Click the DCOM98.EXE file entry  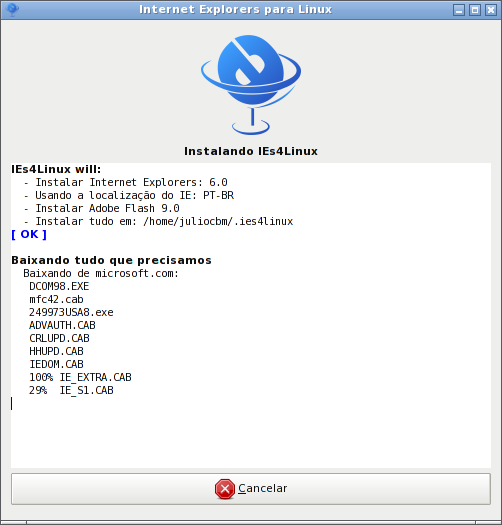pyautogui.click(x=59, y=286)
